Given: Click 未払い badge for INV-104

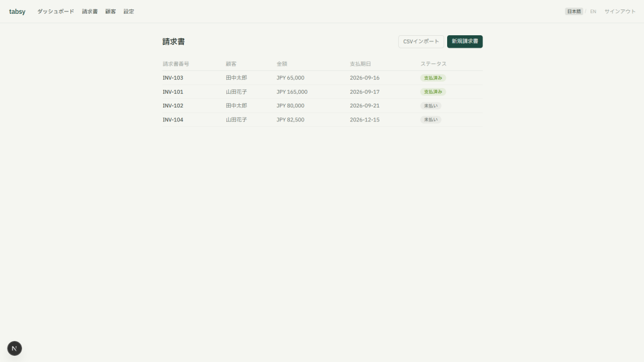Looking at the screenshot, I should pos(430,119).
